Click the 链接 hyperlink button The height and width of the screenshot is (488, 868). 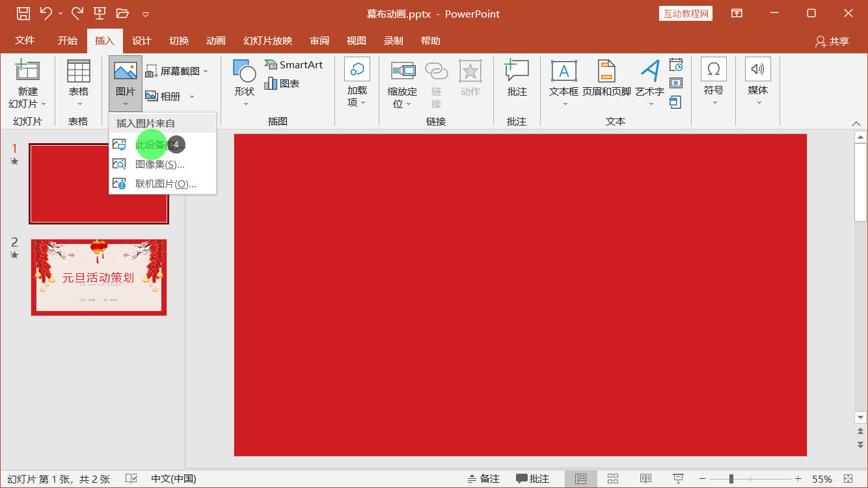[436, 85]
